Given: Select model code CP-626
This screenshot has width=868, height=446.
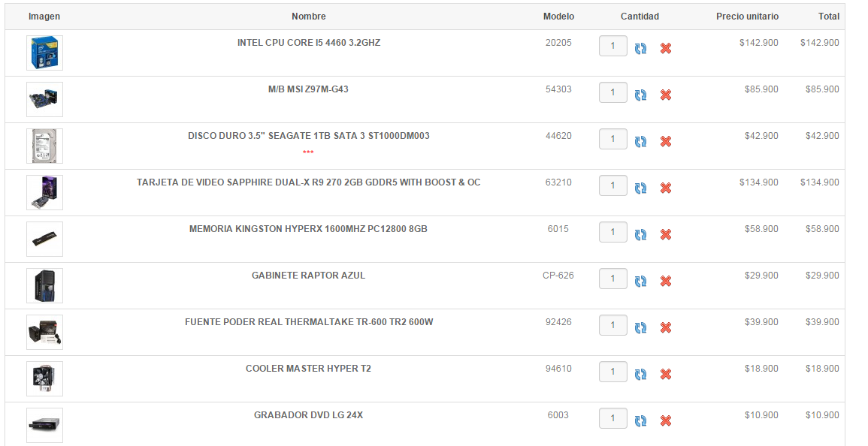Looking at the screenshot, I should click(558, 275).
